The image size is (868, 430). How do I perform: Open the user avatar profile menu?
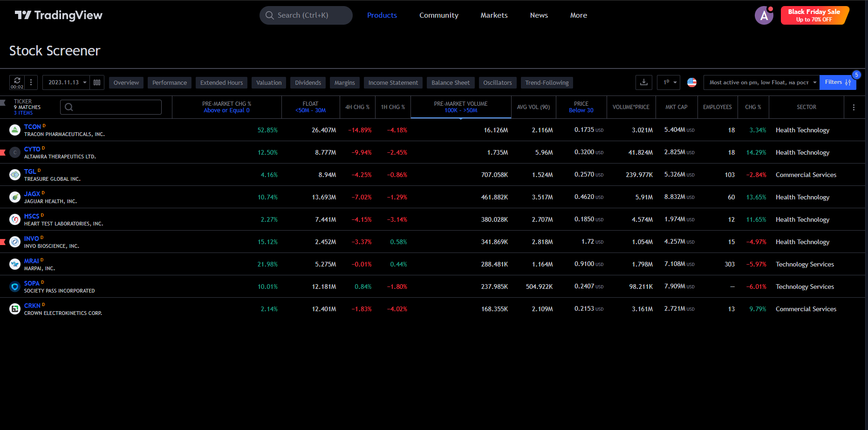click(764, 15)
